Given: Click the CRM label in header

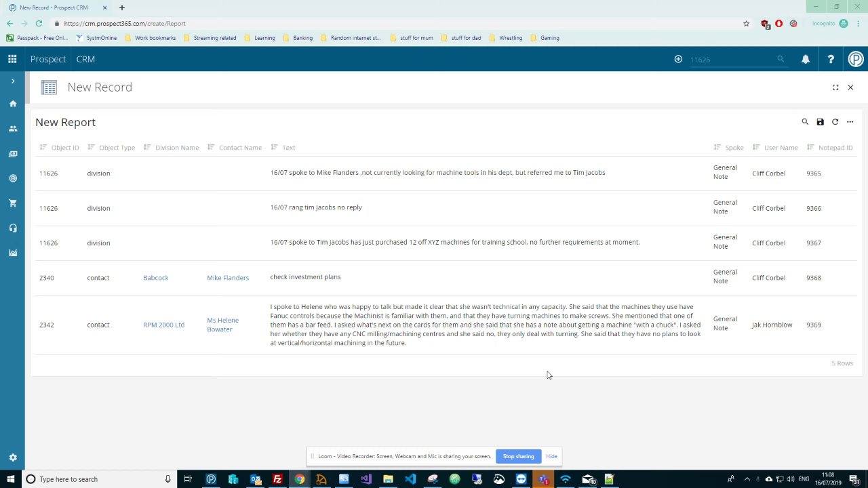Looking at the screenshot, I should pos(85,59).
